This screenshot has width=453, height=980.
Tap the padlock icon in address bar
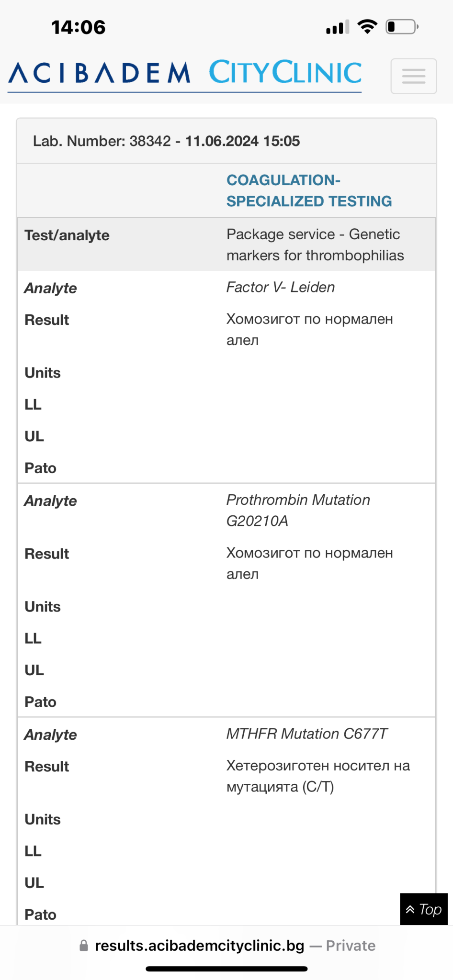coord(84,946)
